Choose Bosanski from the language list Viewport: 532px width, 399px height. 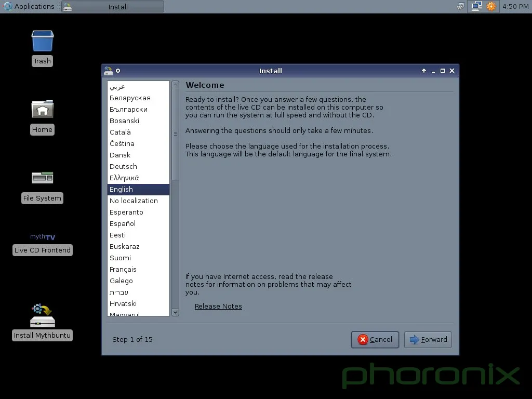coord(138,121)
